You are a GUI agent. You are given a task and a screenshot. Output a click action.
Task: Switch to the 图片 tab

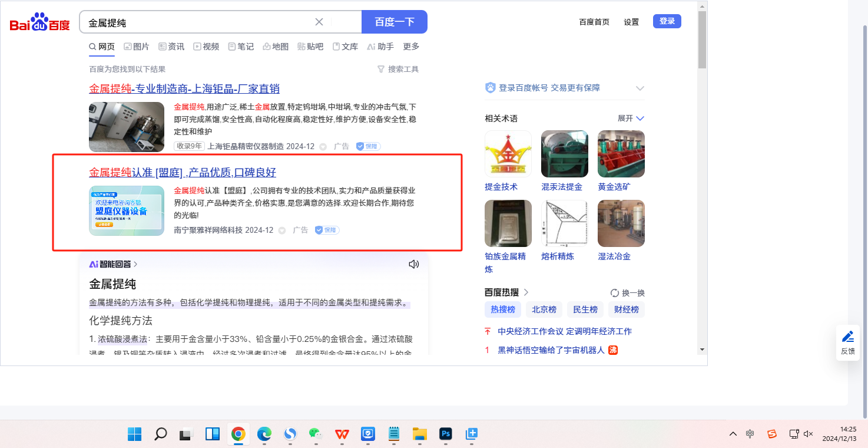tap(136, 47)
